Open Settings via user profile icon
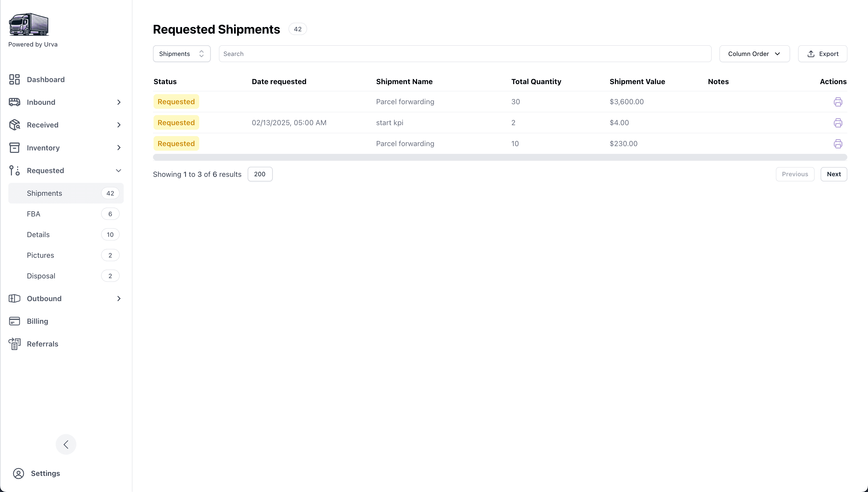This screenshot has height=492, width=868. coord(19,473)
